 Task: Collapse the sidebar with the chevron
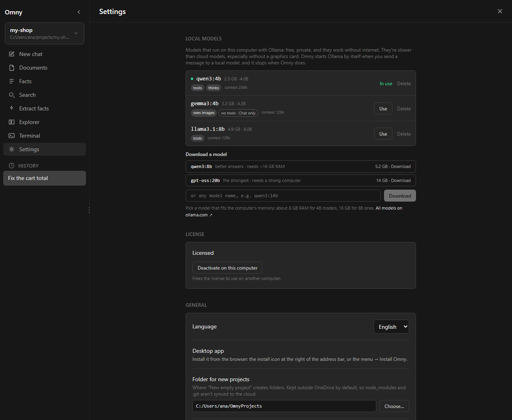coord(79,12)
